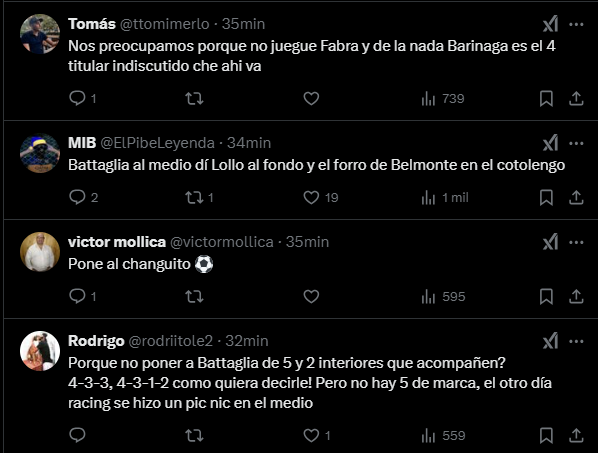Image resolution: width=598 pixels, height=453 pixels.
Task: Open Tomás's profile picture
Action: pos(40,34)
